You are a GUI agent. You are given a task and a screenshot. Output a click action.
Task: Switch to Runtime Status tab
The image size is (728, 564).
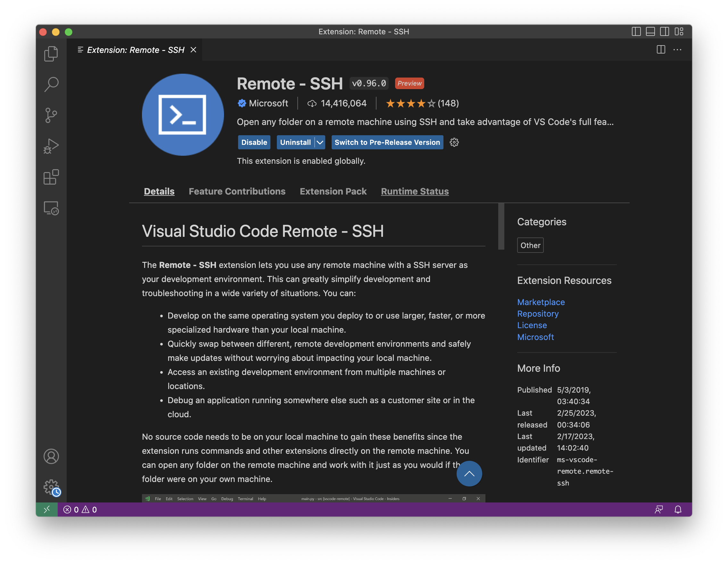click(x=415, y=191)
